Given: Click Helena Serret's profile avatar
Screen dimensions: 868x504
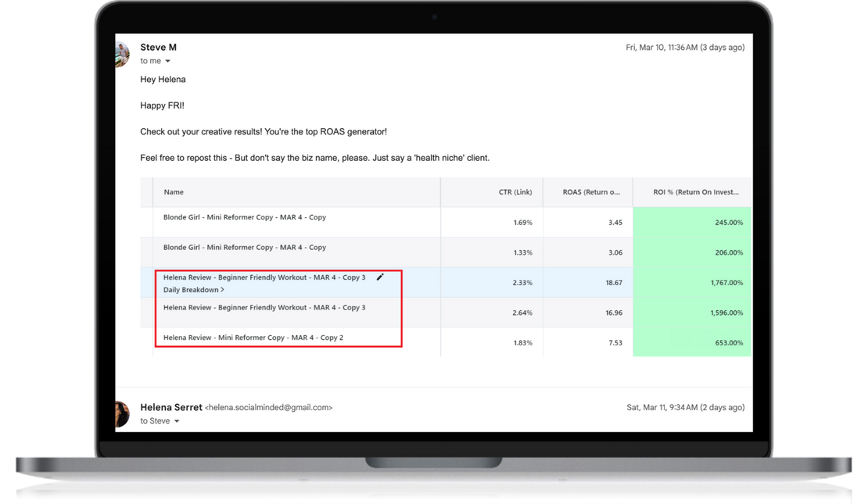Looking at the screenshot, I should [x=122, y=413].
